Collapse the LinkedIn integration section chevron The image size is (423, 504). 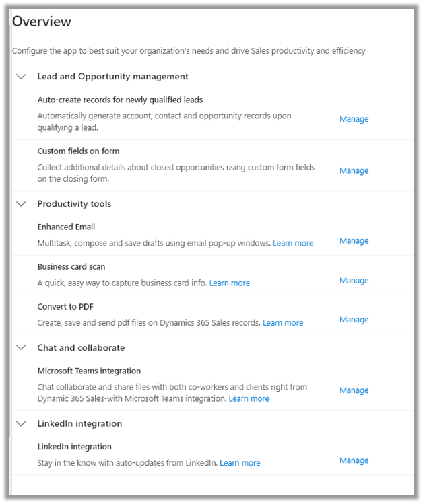point(21,424)
